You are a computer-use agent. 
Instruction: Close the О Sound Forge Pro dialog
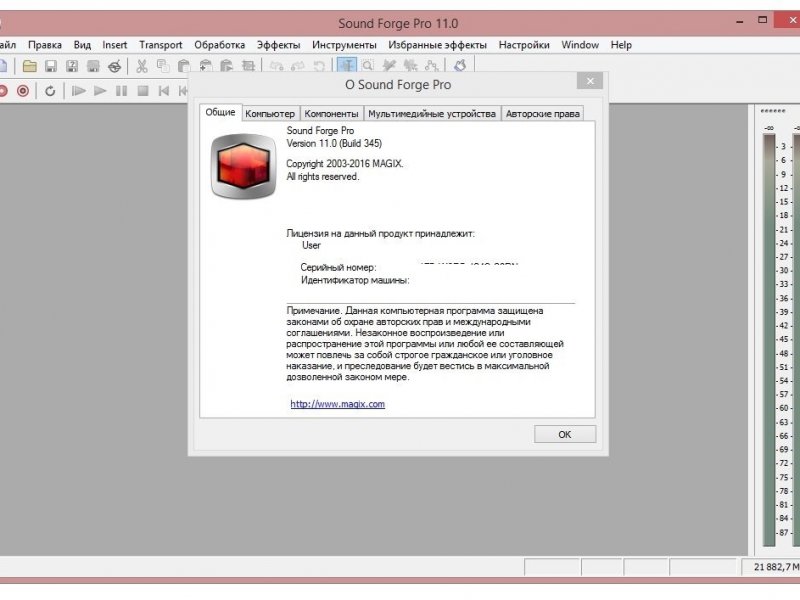(x=590, y=81)
